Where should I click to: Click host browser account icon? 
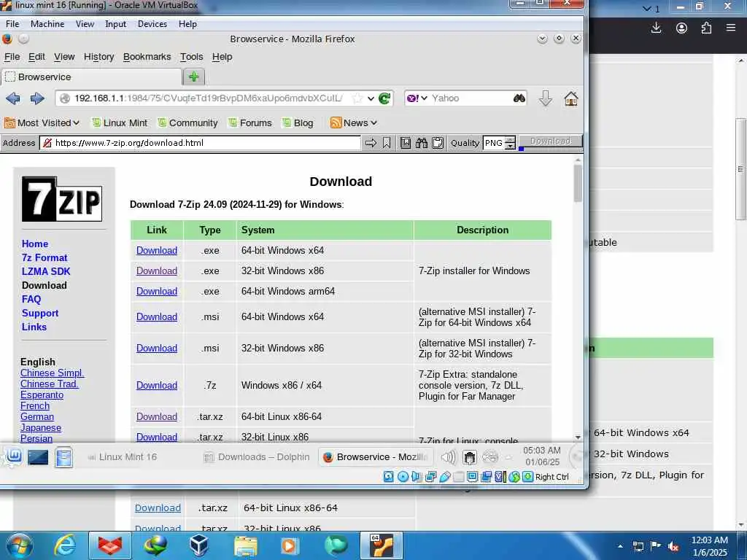(x=682, y=28)
